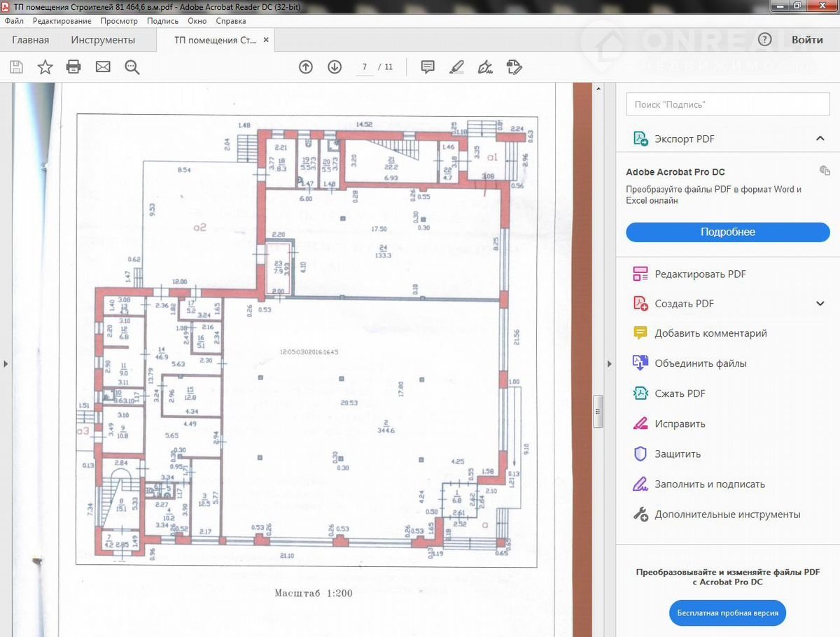Select the highlighter pen tool
Image resolution: width=840 pixels, height=637 pixels.
tap(456, 67)
